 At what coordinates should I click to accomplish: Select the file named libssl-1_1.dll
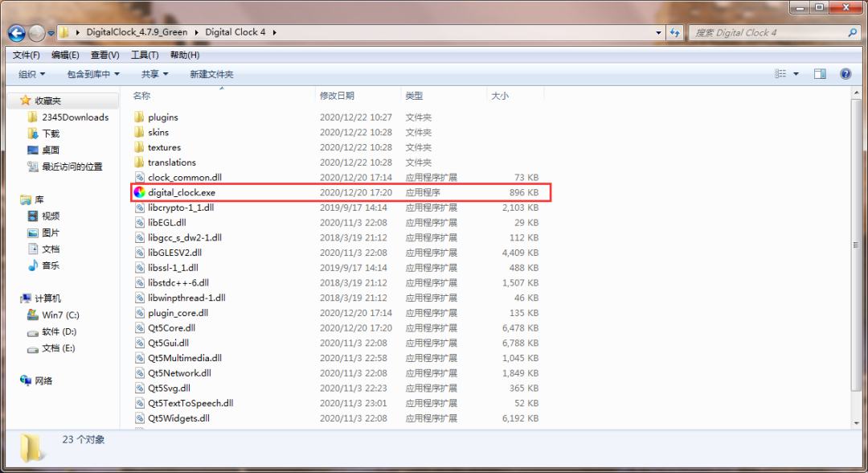point(173,268)
